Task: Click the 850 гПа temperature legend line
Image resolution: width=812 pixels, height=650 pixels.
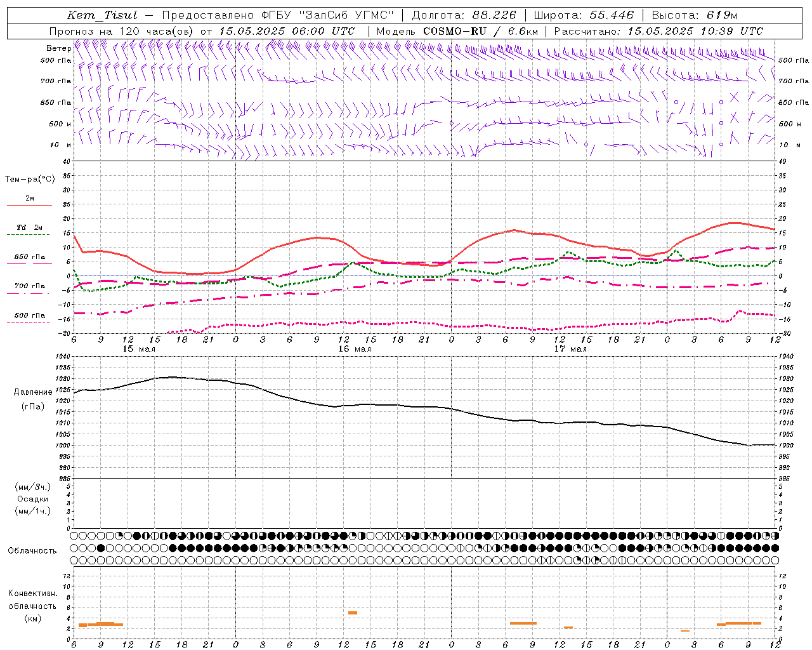Action: tap(29, 263)
